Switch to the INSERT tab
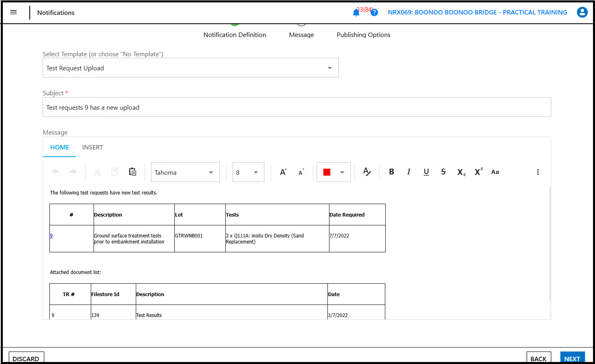This screenshot has width=595, height=364. pos(92,147)
